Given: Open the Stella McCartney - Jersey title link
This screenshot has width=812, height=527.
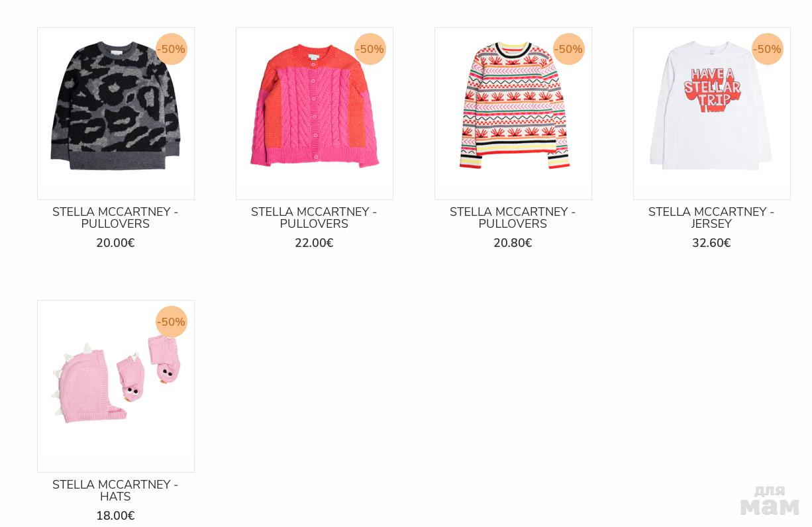Looking at the screenshot, I should tap(711, 218).
